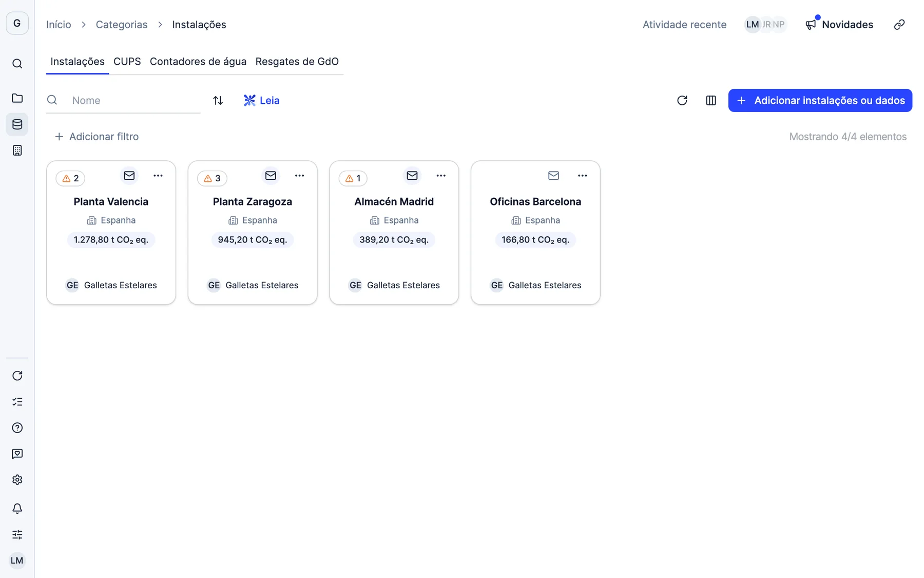Switch to the Resgates de GdO tab
The image size is (924, 578).
297,62
